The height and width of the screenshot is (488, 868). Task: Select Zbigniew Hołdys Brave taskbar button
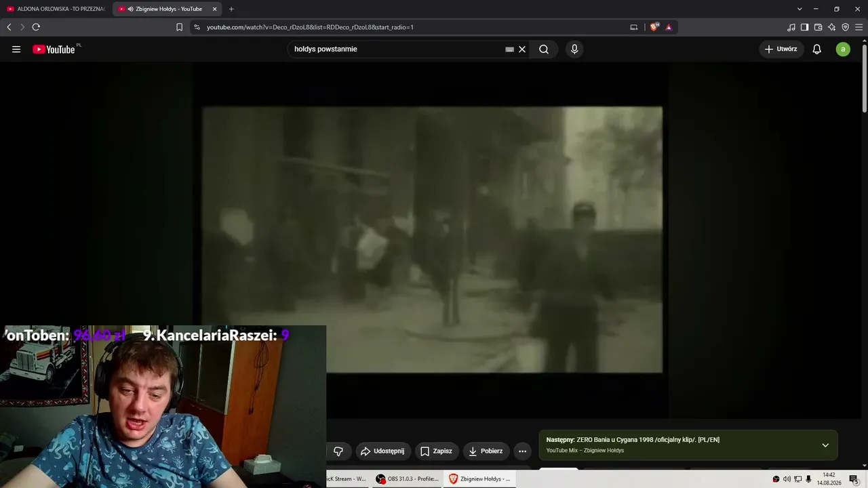click(479, 479)
